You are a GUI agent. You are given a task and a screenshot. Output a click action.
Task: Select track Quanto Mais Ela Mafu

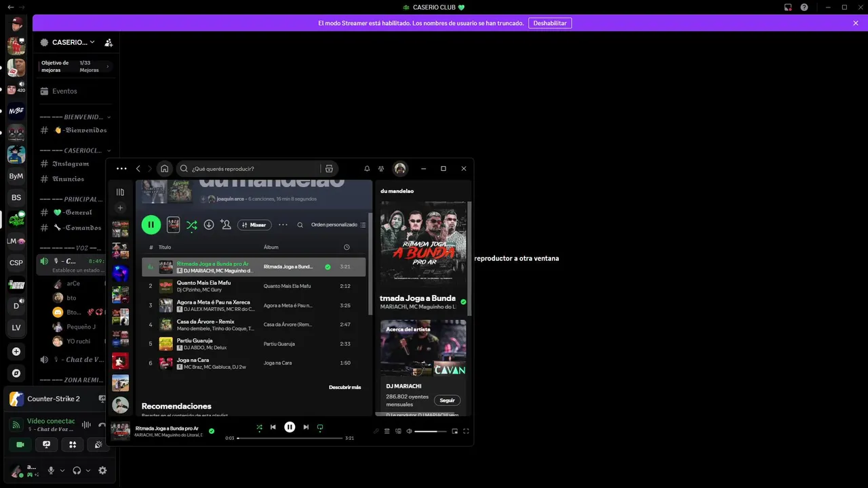point(254,286)
